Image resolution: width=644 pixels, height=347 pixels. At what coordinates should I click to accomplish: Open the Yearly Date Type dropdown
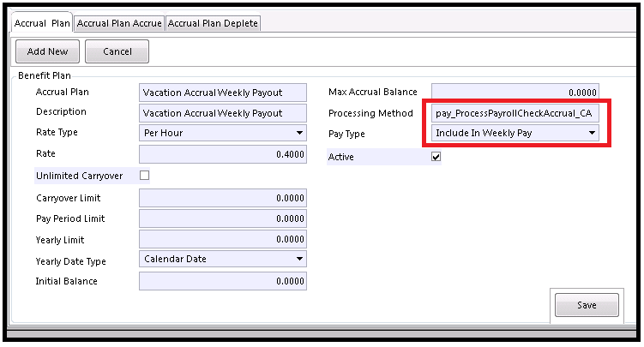coord(223,259)
